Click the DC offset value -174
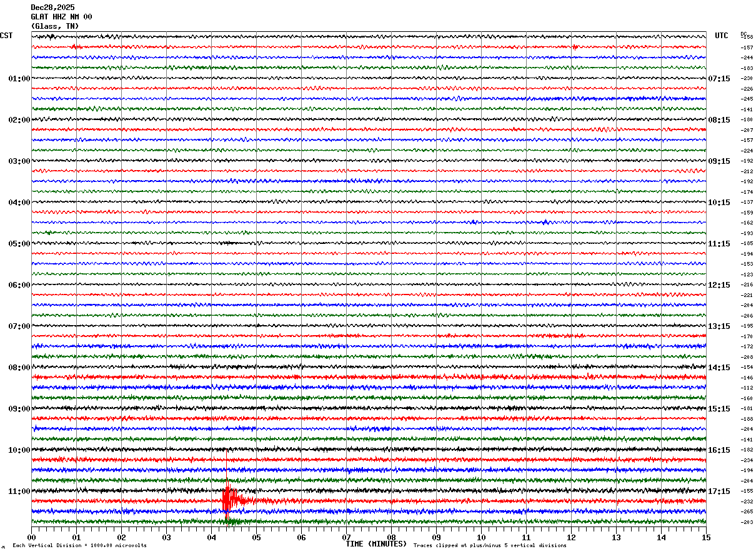Viewport: 756px width, 554px height. tap(747, 192)
